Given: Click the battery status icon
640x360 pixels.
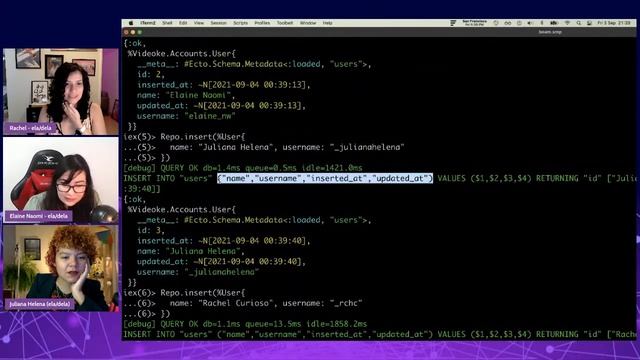Looking at the screenshot, I should tap(554, 23).
